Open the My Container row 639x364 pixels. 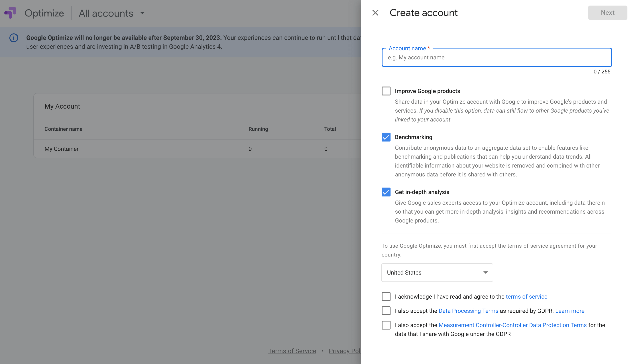[x=197, y=149]
